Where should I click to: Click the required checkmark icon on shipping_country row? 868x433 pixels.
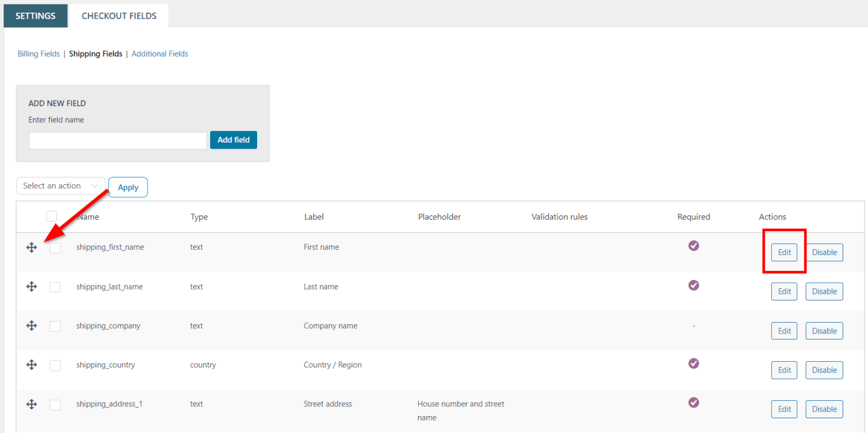point(693,363)
